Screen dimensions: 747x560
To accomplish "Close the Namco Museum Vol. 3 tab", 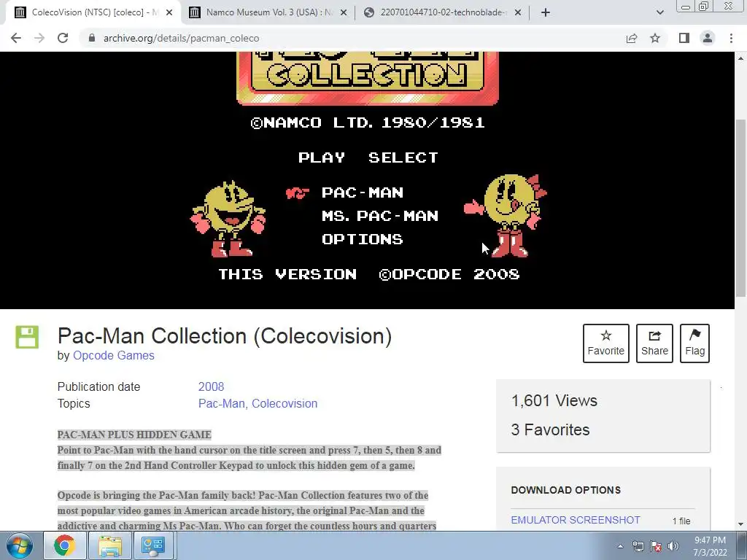I will click(x=343, y=12).
